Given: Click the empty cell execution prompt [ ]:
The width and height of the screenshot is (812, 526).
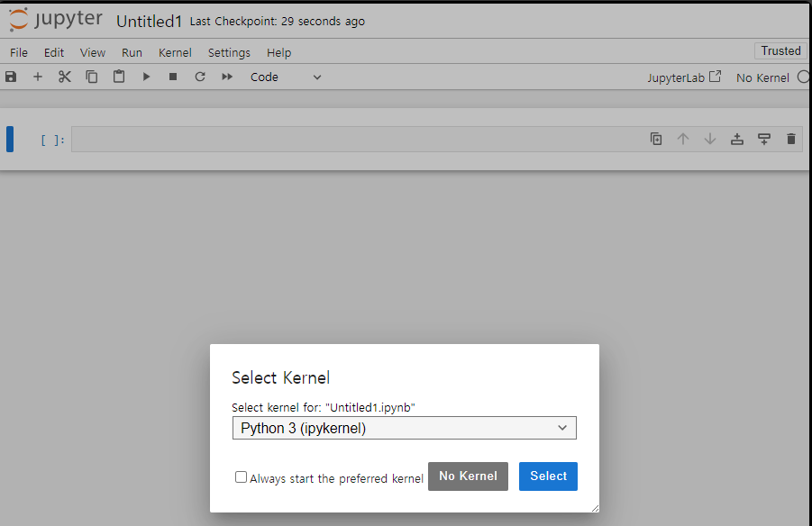Looking at the screenshot, I should [x=53, y=140].
